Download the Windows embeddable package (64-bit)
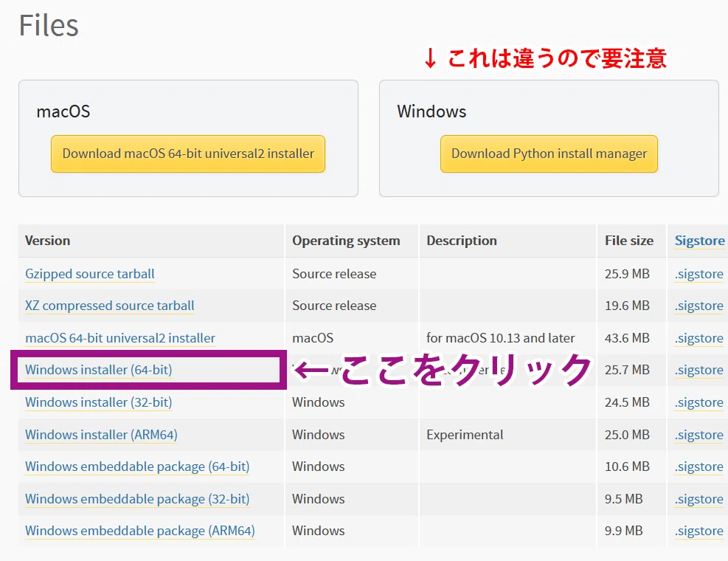This screenshot has width=728, height=561. 137,467
